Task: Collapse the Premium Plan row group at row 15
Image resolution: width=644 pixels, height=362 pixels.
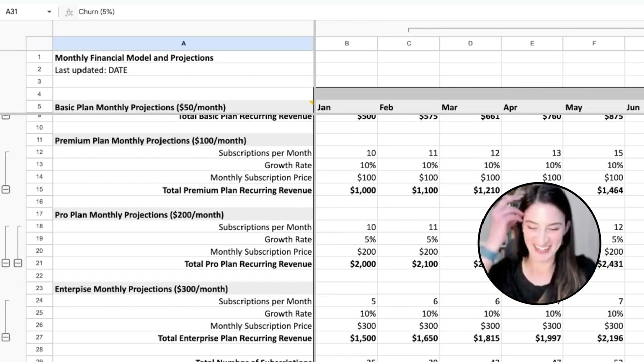Action: point(6,189)
